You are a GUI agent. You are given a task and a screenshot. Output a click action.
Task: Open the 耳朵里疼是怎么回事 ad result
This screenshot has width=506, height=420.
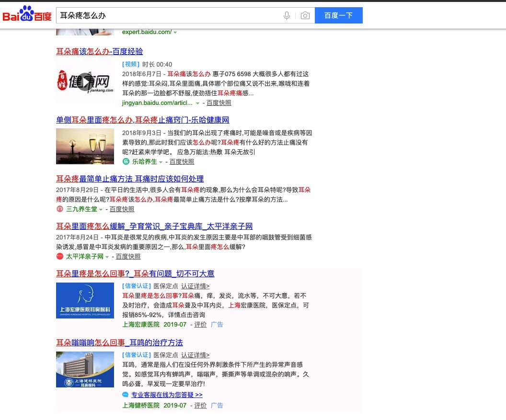(x=135, y=273)
